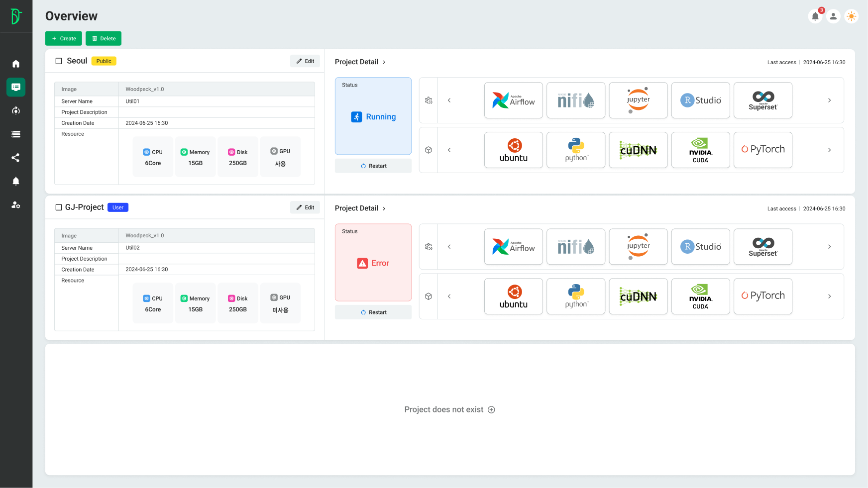Viewport: 868px width, 488px height.
Task: Select PyTorch tile in GJ-Project
Action: pos(763,296)
